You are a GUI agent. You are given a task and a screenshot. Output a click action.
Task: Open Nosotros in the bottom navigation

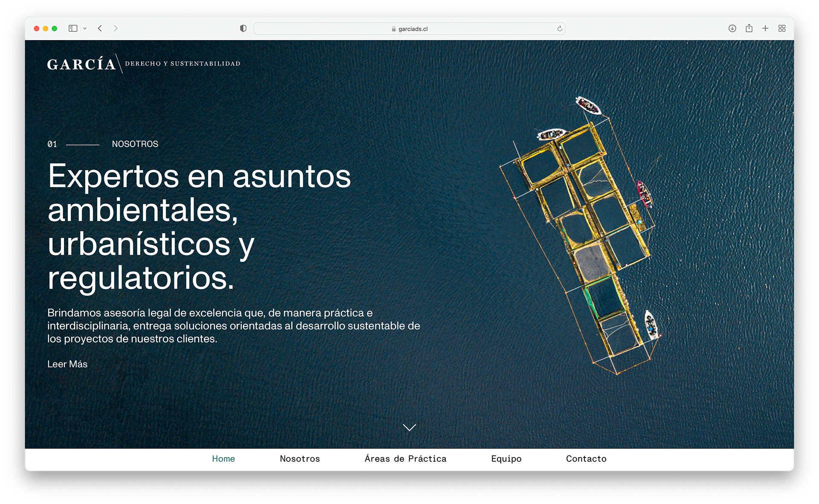[x=300, y=459]
